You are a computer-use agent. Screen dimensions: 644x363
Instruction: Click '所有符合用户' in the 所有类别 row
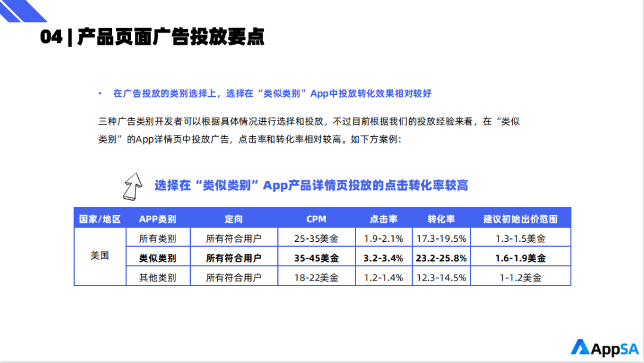(234, 238)
